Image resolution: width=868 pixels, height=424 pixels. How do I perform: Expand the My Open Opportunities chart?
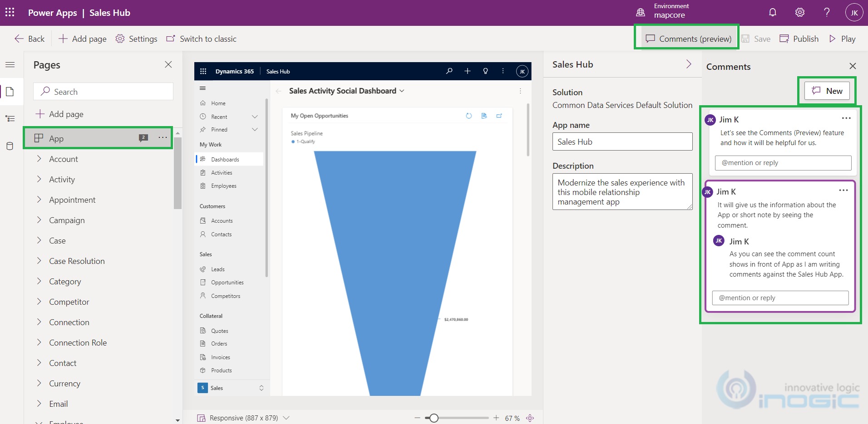[499, 116]
